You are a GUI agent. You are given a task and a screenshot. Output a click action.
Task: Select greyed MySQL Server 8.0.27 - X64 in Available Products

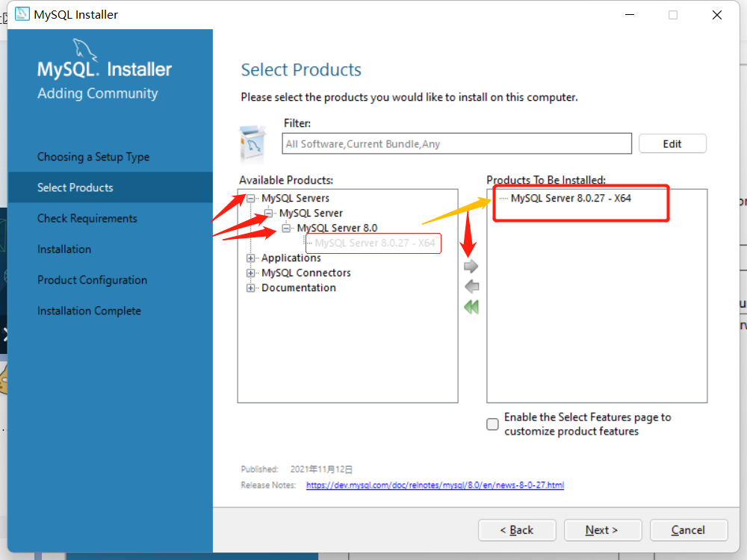(374, 243)
